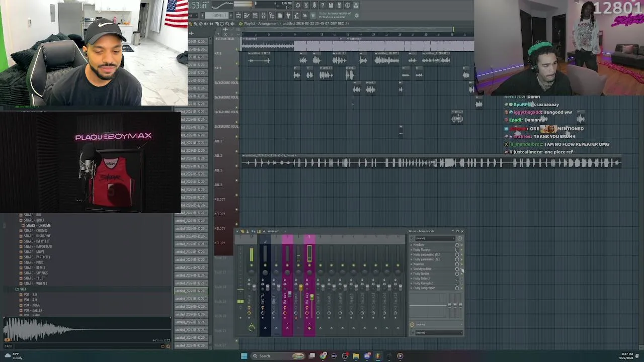Open the playlist view icon
The image size is (644, 362).
(x=238, y=16)
